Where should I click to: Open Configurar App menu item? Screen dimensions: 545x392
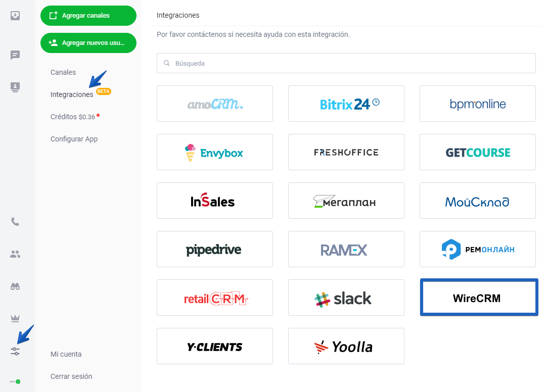pyautogui.click(x=74, y=139)
